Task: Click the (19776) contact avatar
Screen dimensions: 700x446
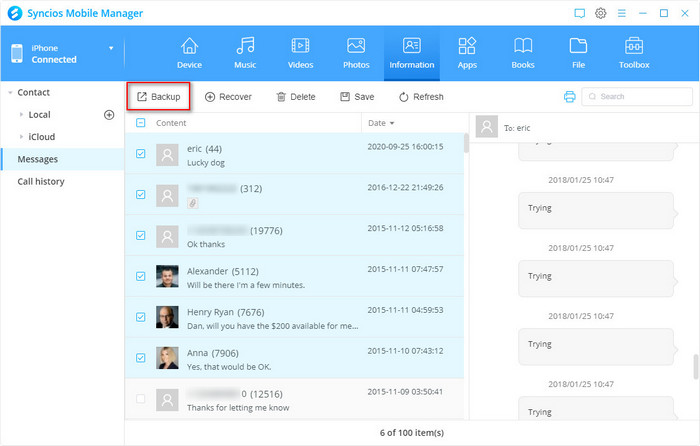Action: coord(167,237)
